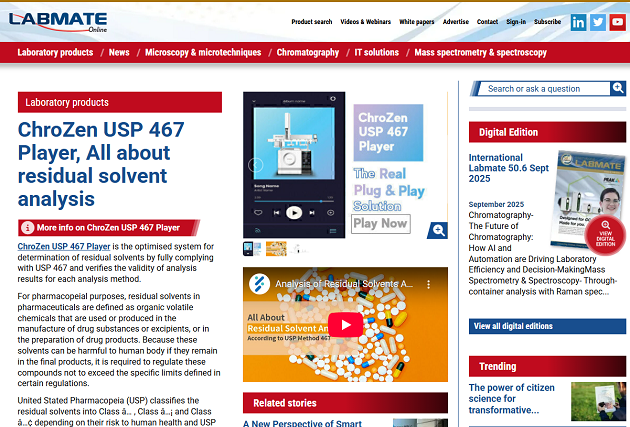The height and width of the screenshot is (427, 630).
Task: Open the Twitter social icon
Action: tap(598, 22)
